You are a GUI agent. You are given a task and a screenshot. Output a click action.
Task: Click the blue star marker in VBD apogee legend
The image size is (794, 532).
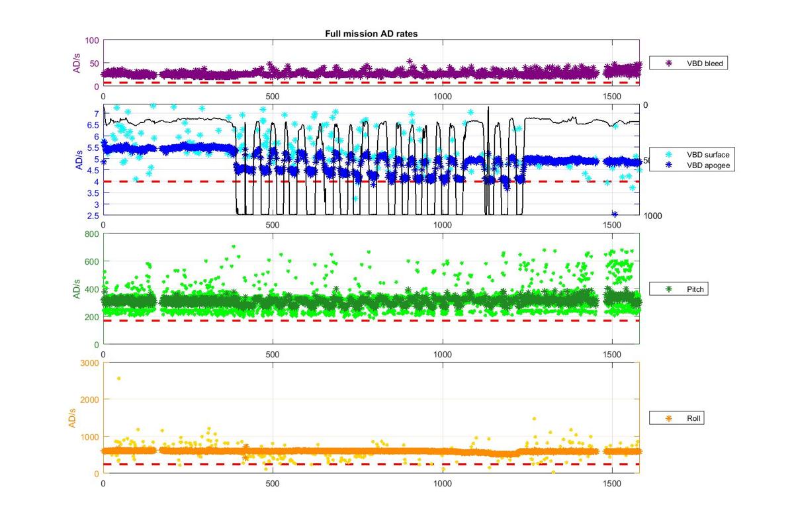(x=668, y=165)
